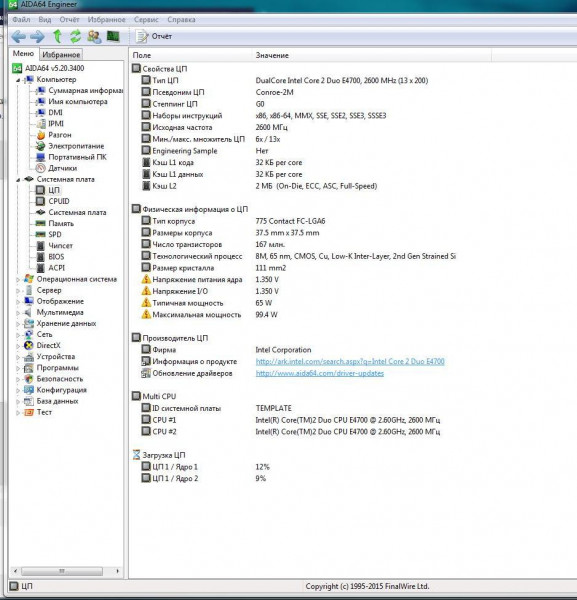Expand the Сеть tree node
The height and width of the screenshot is (600, 577).
pos(18,335)
